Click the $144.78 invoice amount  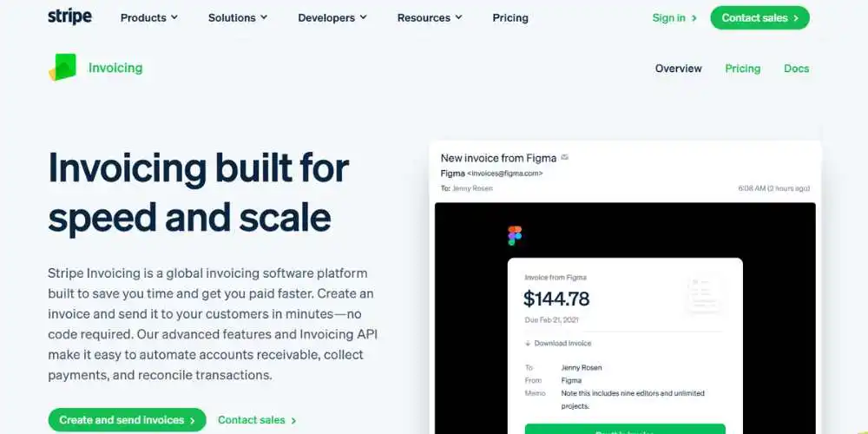click(556, 299)
